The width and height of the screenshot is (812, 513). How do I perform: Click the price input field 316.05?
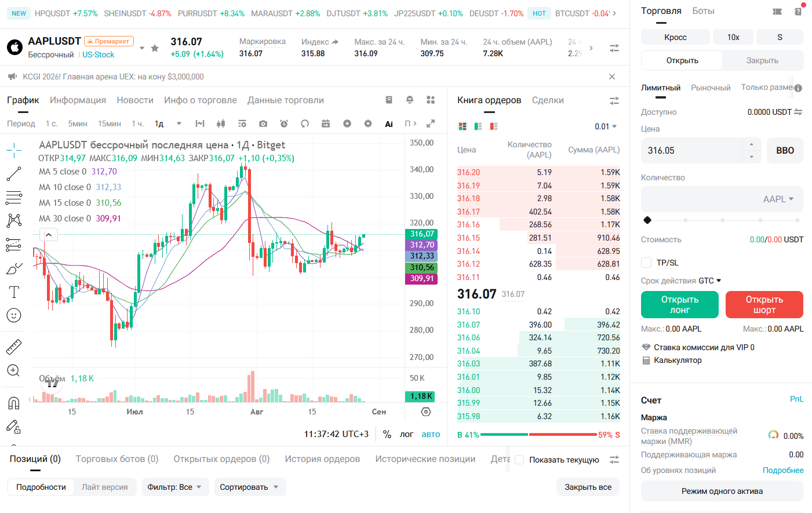[x=691, y=150]
